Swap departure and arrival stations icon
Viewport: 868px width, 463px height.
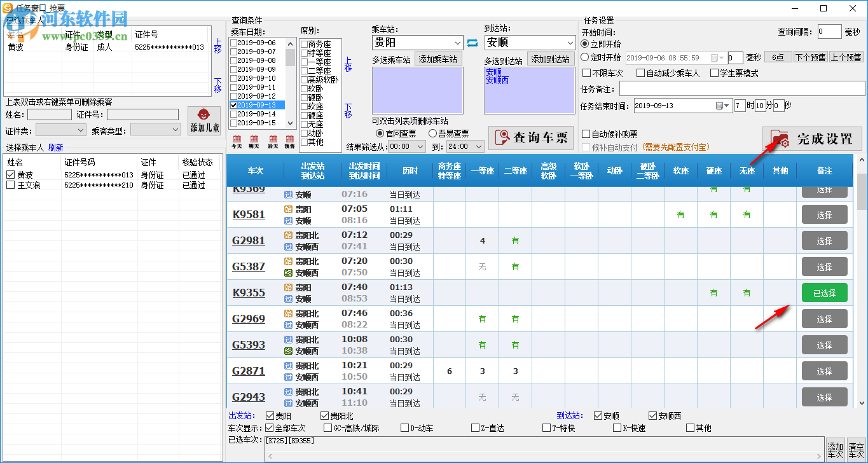pos(472,43)
